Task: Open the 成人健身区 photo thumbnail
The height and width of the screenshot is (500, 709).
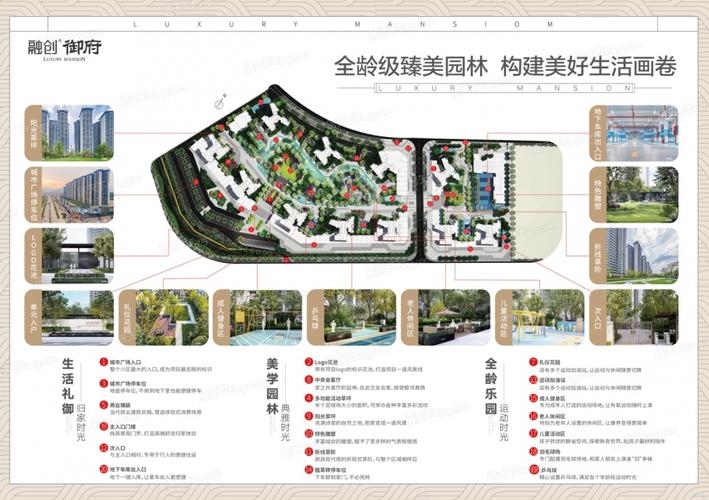Action: (x=258, y=317)
